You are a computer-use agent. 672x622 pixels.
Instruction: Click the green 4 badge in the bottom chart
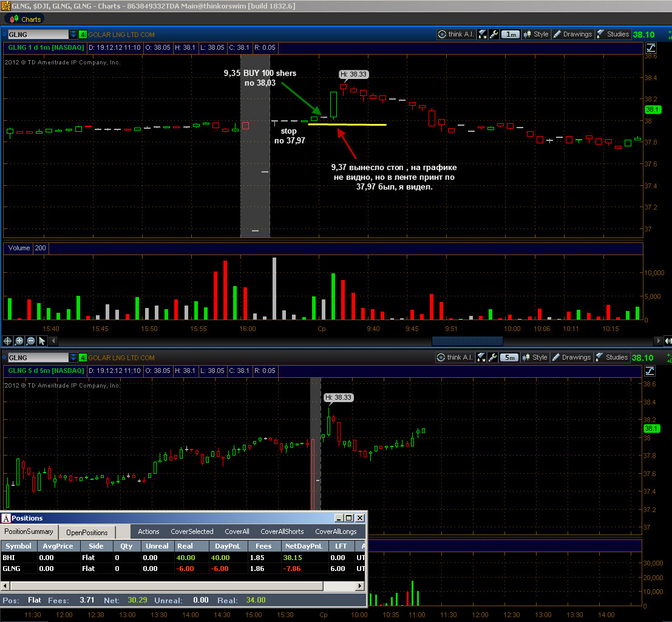(x=83, y=357)
